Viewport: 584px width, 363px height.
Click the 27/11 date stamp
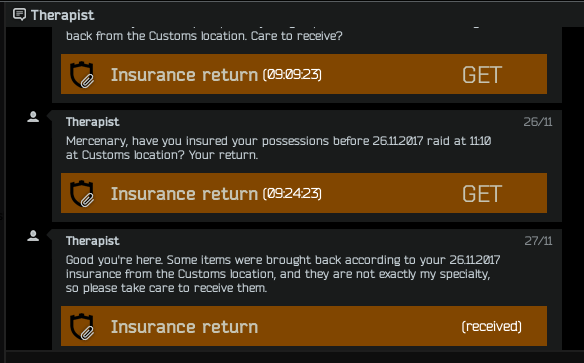pyautogui.click(x=538, y=241)
